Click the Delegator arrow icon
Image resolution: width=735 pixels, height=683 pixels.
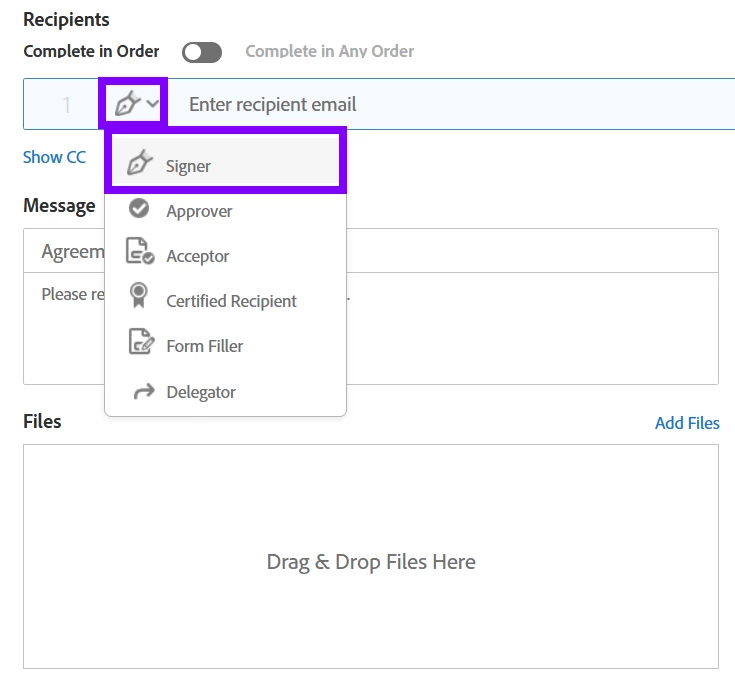(144, 391)
